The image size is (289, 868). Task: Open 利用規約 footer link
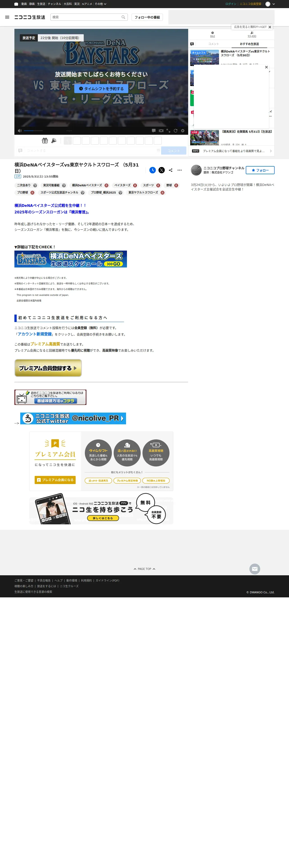point(86,580)
